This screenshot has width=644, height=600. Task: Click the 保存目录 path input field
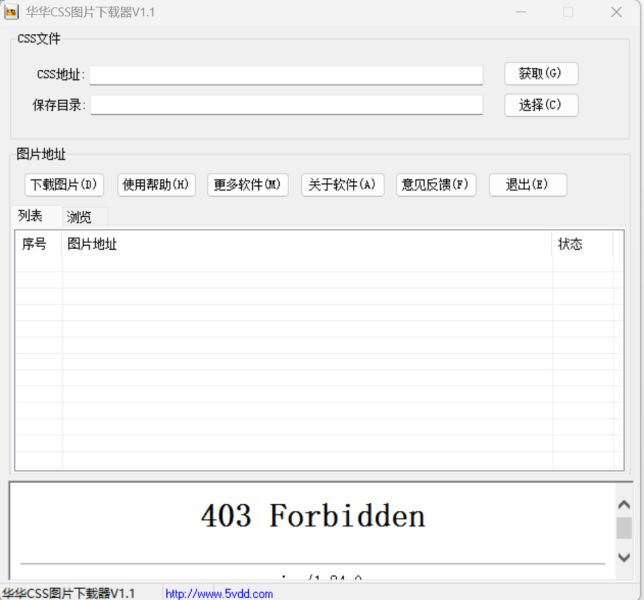point(286,105)
